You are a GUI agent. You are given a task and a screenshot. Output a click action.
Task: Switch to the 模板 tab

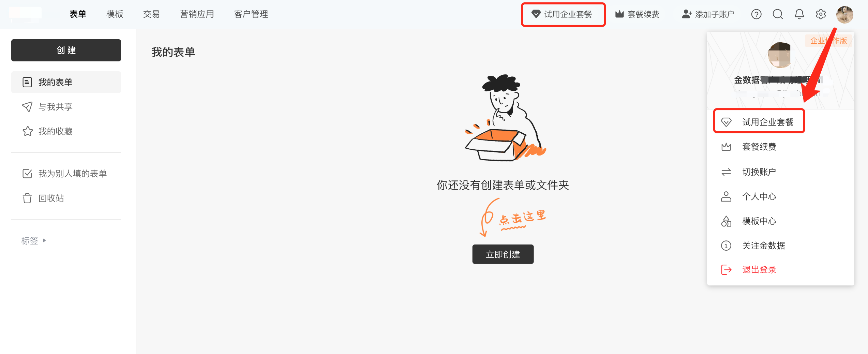(x=115, y=14)
